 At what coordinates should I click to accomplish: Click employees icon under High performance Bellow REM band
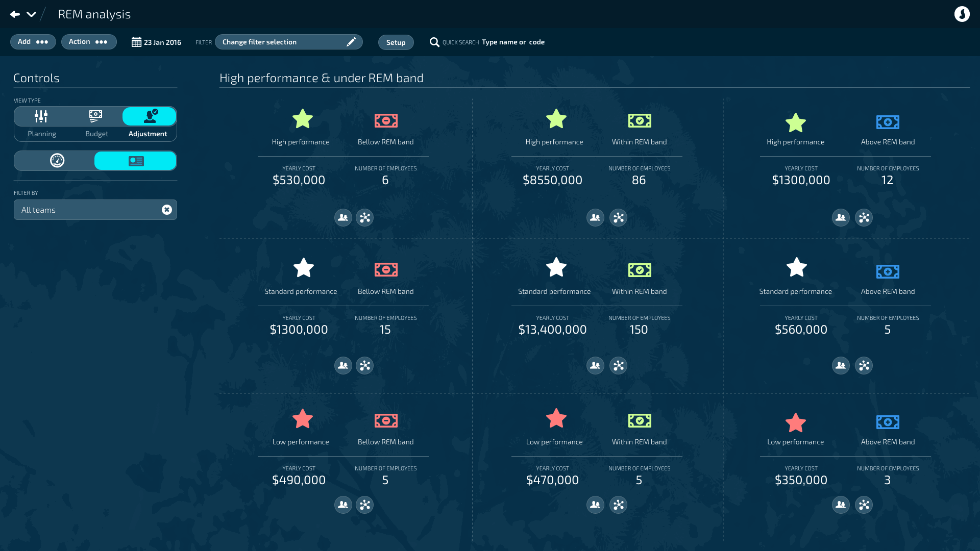(x=343, y=218)
